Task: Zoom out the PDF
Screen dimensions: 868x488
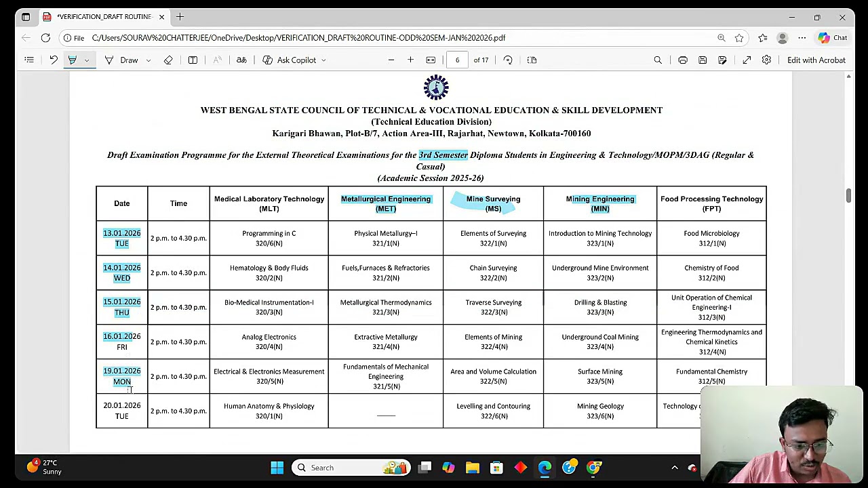Action: click(391, 60)
